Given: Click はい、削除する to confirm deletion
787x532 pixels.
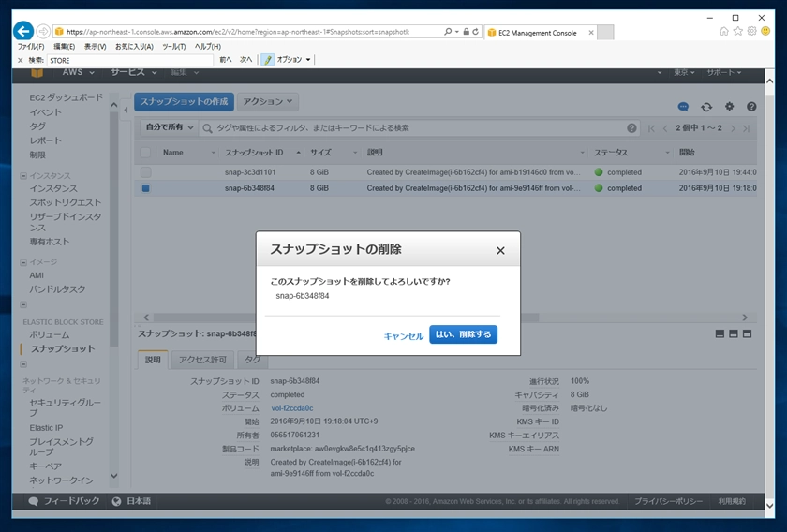Looking at the screenshot, I should click(x=463, y=334).
